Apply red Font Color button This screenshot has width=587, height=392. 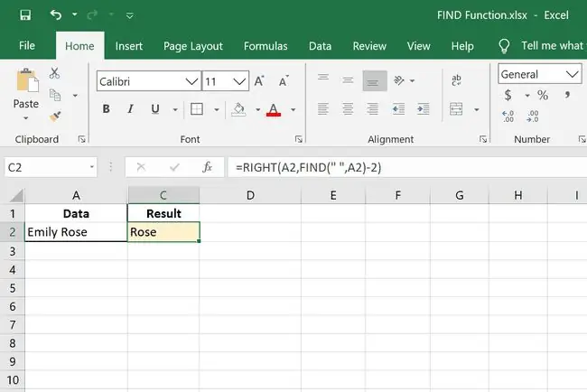pyautogui.click(x=274, y=109)
